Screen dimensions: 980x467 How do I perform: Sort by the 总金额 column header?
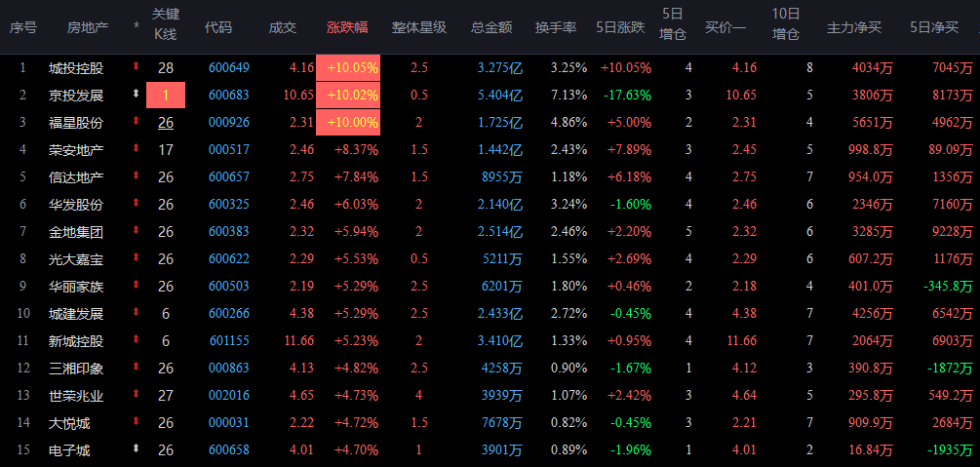[491, 27]
